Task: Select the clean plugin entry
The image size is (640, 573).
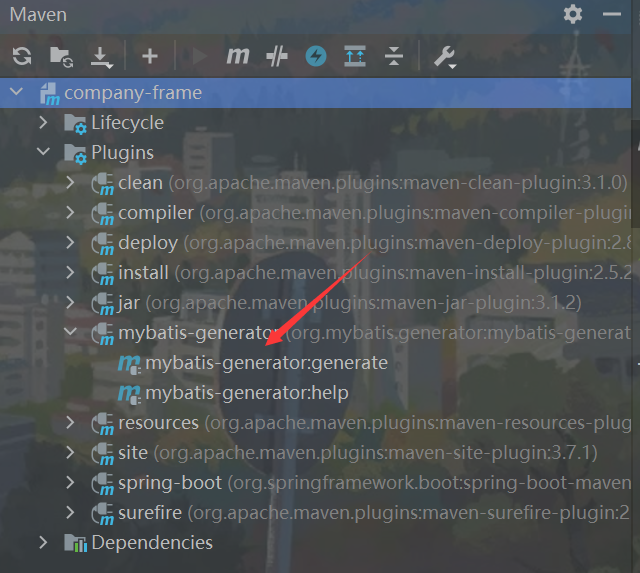Action: (x=372, y=183)
